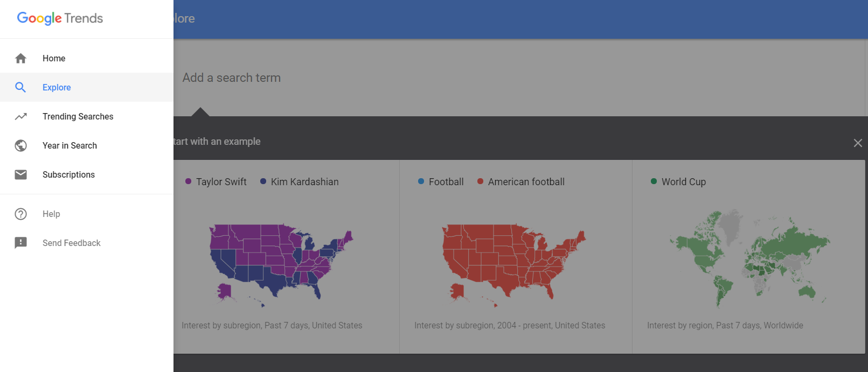Click the Send Feedback speech bubble icon
868x372 pixels.
pyautogui.click(x=20, y=243)
